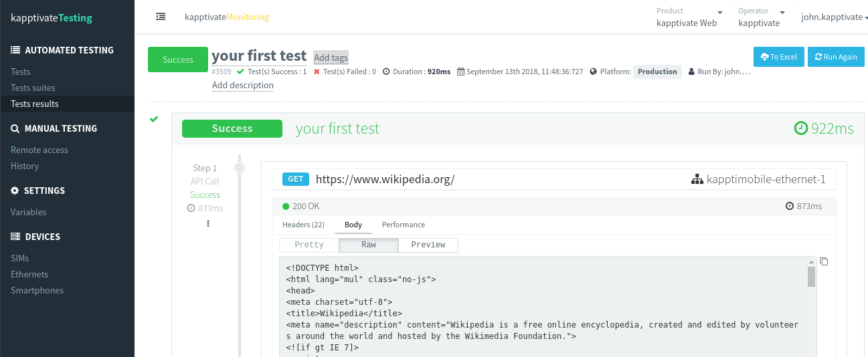This screenshot has height=357, width=868.
Task: Click the network icon next to kapptimobile-ethernet-1
Action: click(697, 179)
